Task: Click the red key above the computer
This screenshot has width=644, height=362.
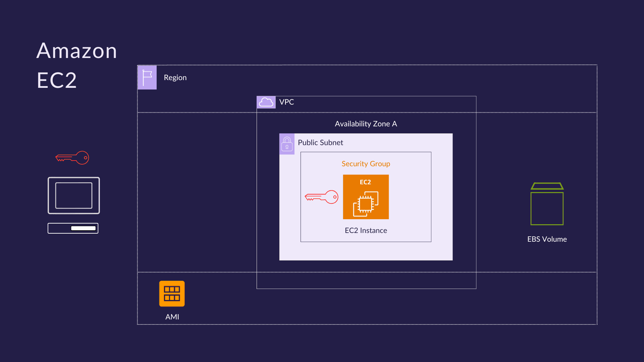Action: pos(72,158)
